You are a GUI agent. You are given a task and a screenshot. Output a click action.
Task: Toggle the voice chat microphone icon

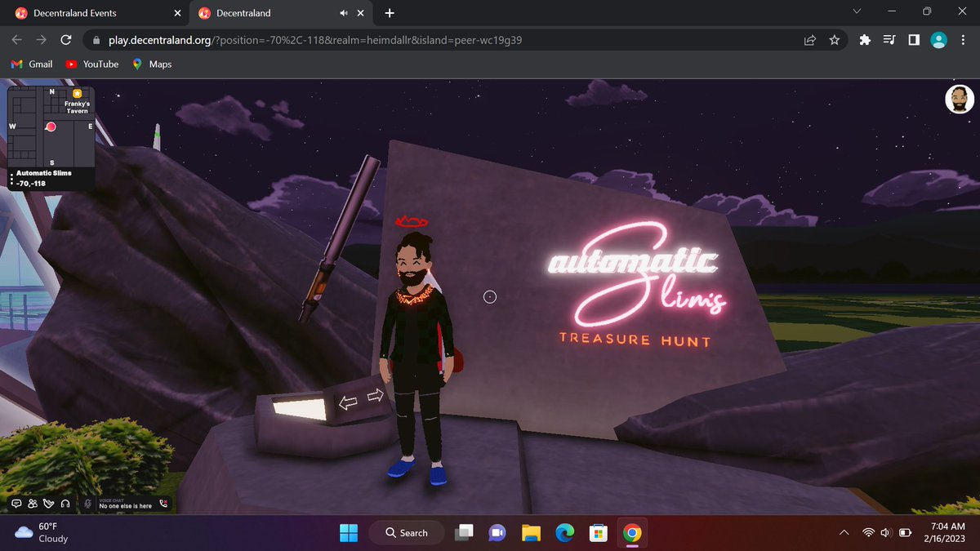tap(87, 504)
